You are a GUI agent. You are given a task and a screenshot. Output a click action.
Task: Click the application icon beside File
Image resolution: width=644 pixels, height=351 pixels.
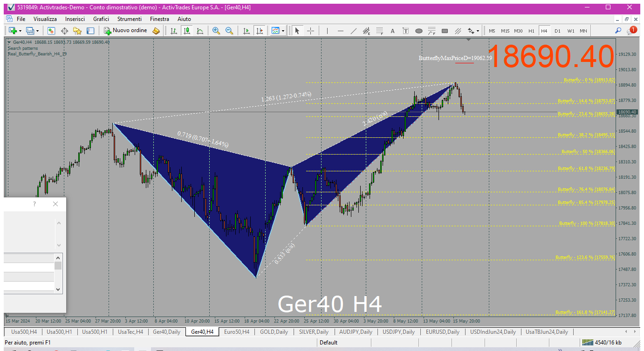pos(9,19)
